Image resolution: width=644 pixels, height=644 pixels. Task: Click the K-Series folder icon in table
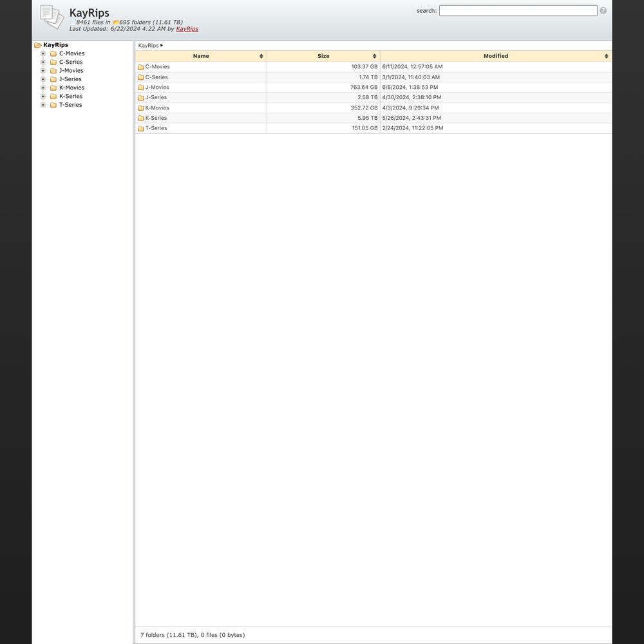click(x=141, y=118)
